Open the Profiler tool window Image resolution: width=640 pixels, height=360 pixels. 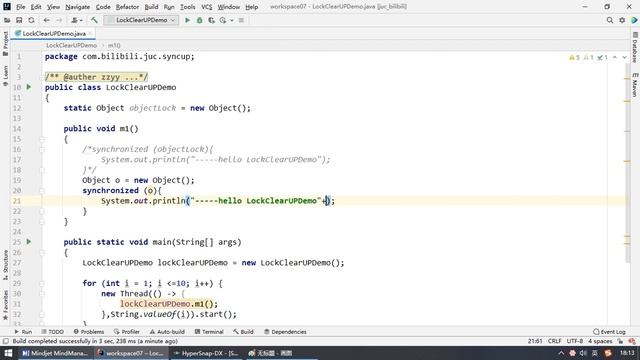tap(127, 332)
